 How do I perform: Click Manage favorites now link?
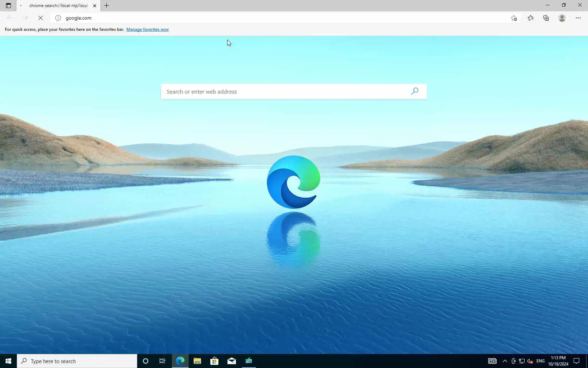tap(147, 29)
